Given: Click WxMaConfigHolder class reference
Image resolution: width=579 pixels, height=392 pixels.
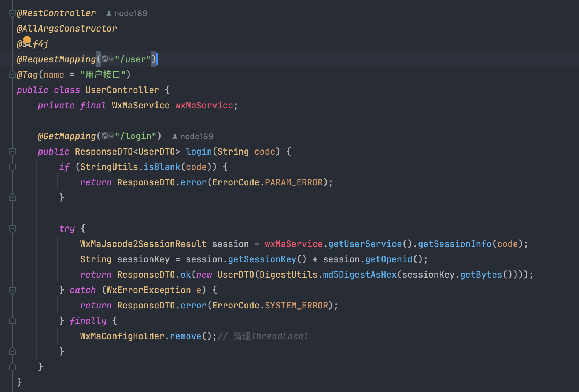Looking at the screenshot, I should tap(122, 336).
